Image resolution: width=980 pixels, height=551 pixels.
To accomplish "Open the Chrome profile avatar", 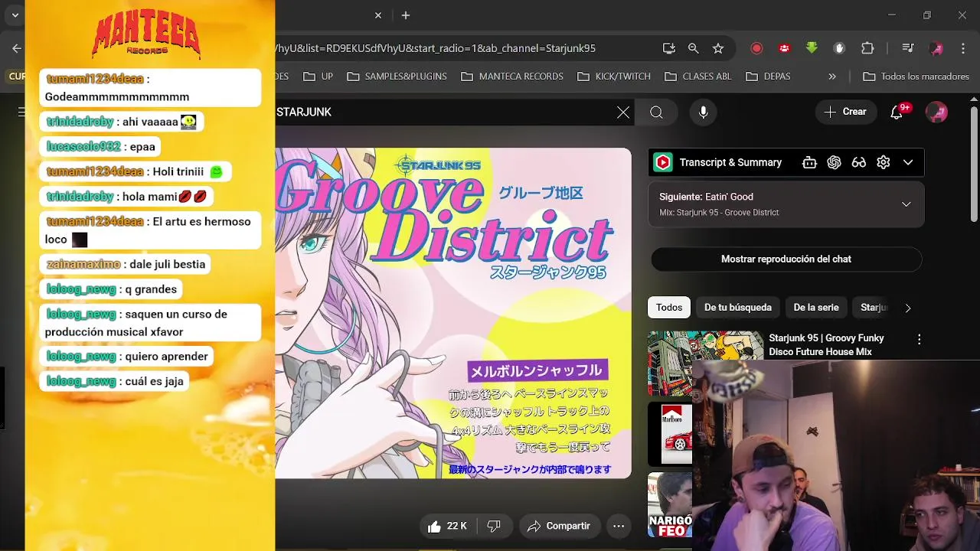I will click(936, 48).
